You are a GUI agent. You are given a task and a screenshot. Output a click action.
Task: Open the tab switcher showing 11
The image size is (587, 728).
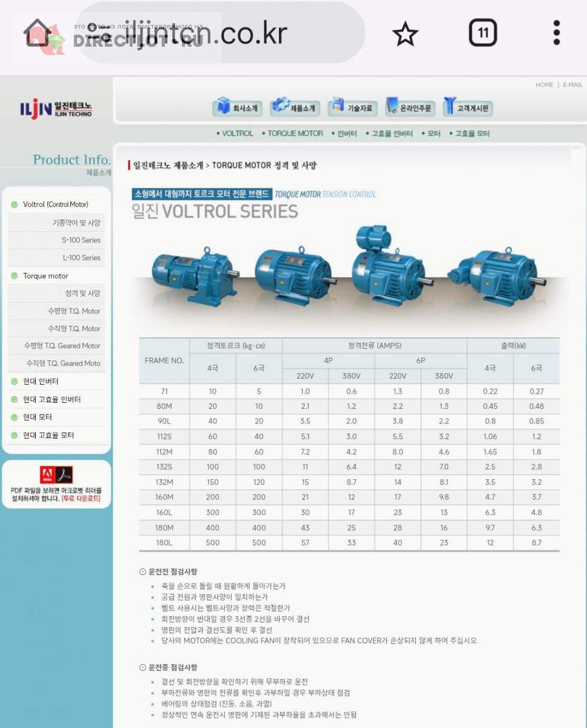click(483, 33)
